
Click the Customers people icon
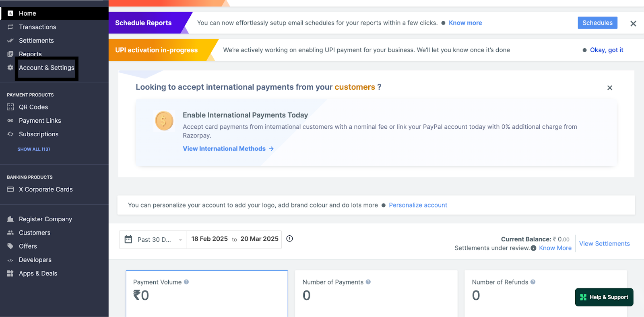click(10, 233)
